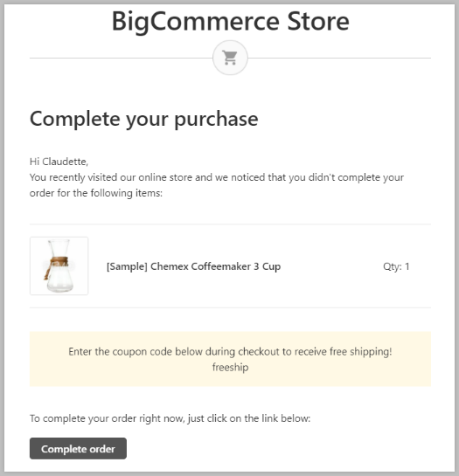Viewport: 459px width, 476px height.
Task: Click the shopping cart icon in header
Action: [x=230, y=58]
